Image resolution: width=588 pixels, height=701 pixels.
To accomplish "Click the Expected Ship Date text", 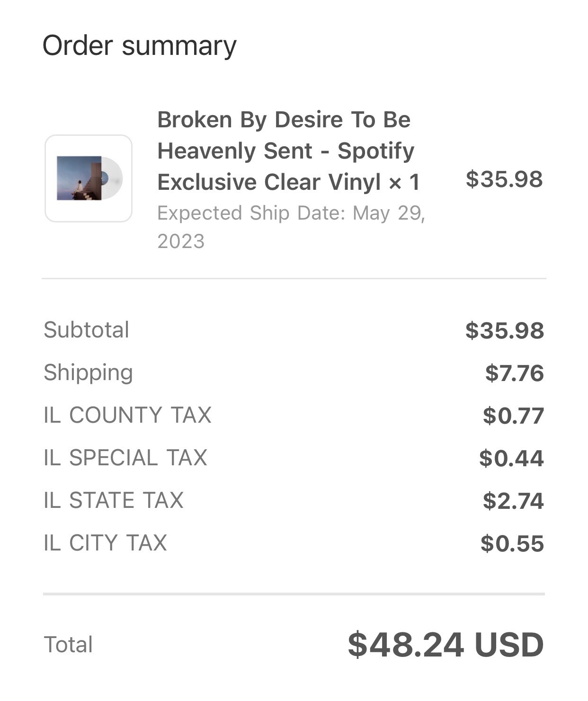I will [x=292, y=227].
